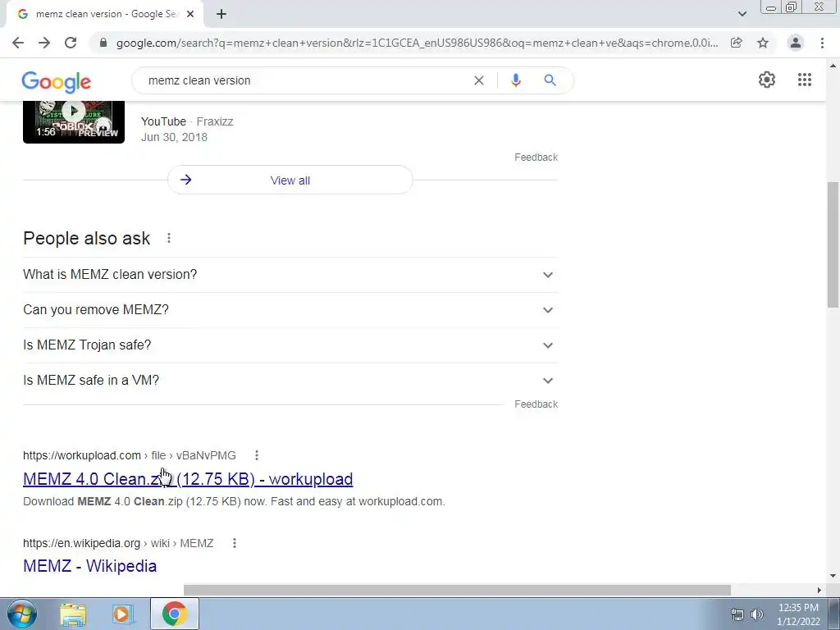Viewport: 840px width, 630px height.
Task: Open the Chrome profile avatar
Action: (x=796, y=43)
